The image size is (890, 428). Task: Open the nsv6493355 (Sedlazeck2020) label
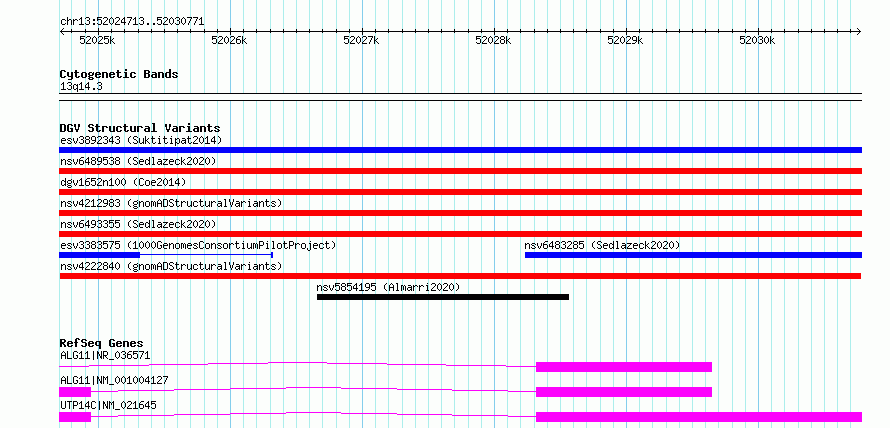(138, 224)
